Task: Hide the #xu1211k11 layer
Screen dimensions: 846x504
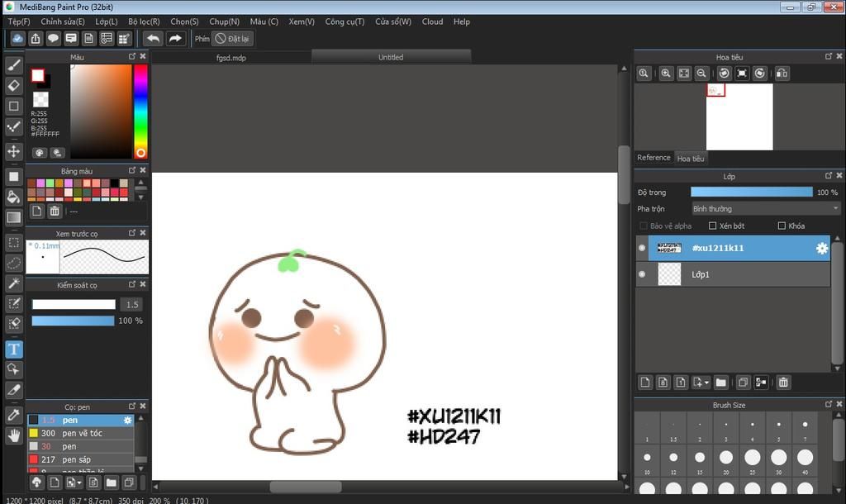Action: point(642,248)
